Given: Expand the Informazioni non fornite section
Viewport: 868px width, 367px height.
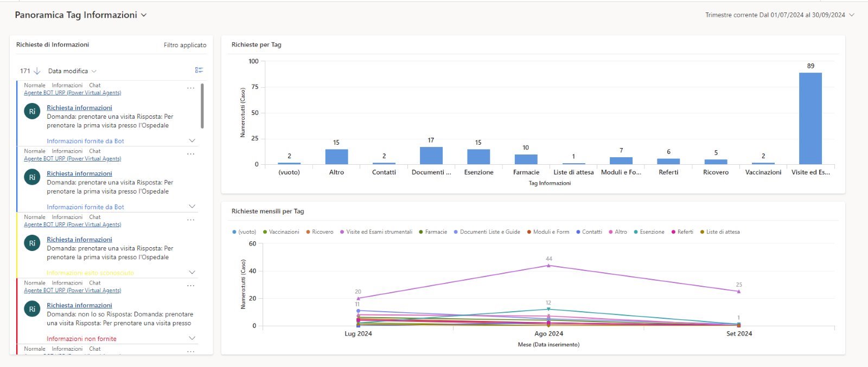Looking at the screenshot, I should pos(192,338).
